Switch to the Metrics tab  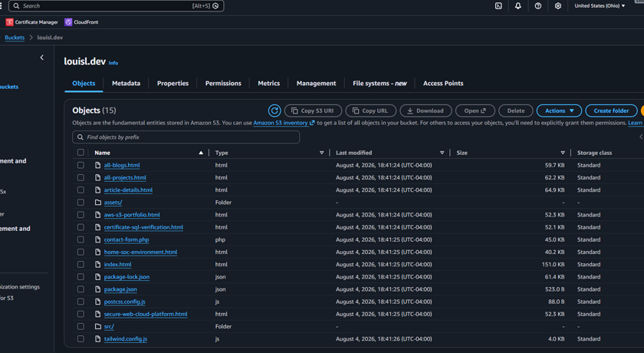(268, 83)
